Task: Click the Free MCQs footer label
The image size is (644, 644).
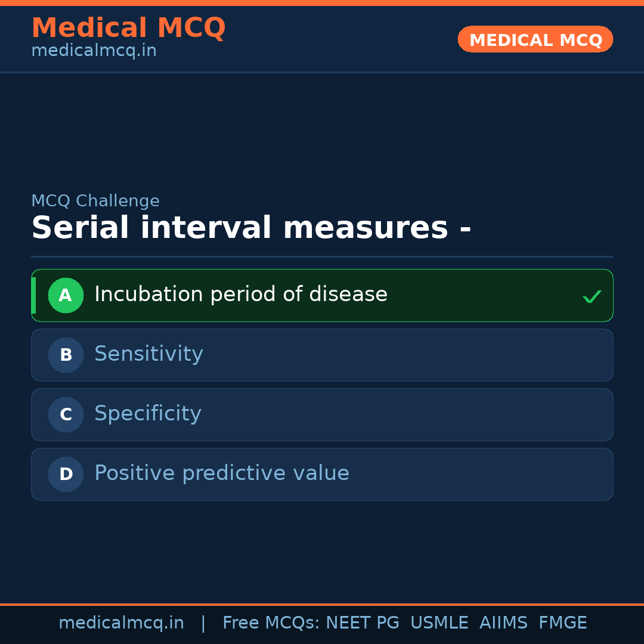Action: [x=271, y=623]
